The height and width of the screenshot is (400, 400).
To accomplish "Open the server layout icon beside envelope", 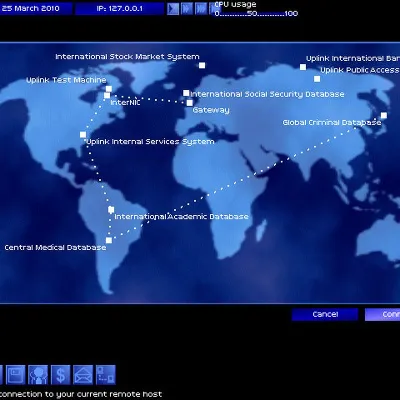I will pyautogui.click(x=106, y=375).
